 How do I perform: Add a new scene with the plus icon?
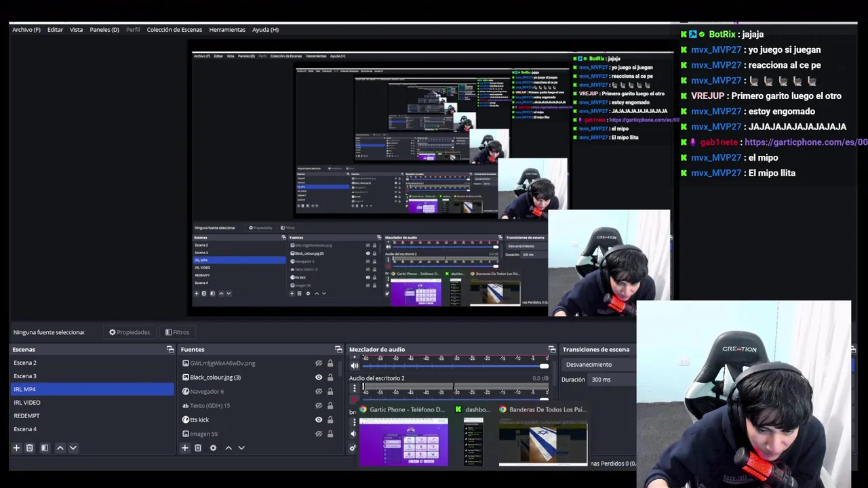(x=16, y=448)
